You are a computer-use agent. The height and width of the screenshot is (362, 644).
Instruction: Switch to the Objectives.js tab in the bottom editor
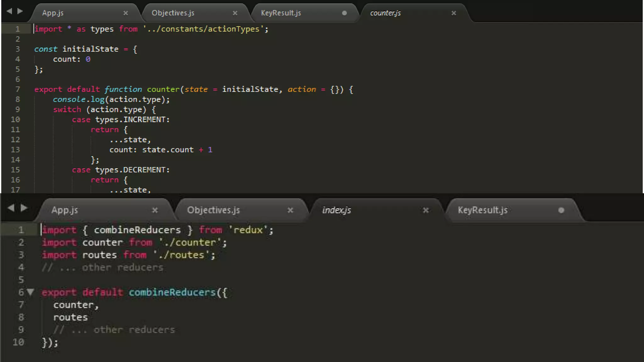[x=213, y=210]
